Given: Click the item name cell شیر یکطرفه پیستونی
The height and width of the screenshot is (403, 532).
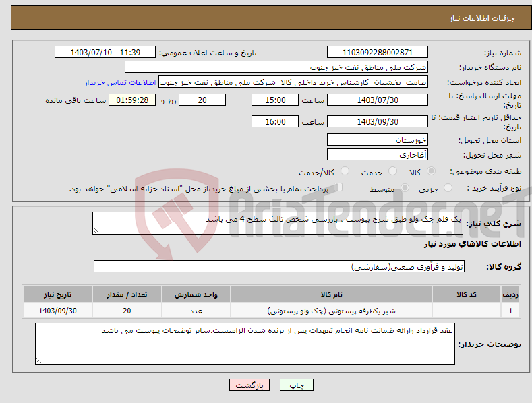Looking at the screenshot, I should click(x=331, y=311).
